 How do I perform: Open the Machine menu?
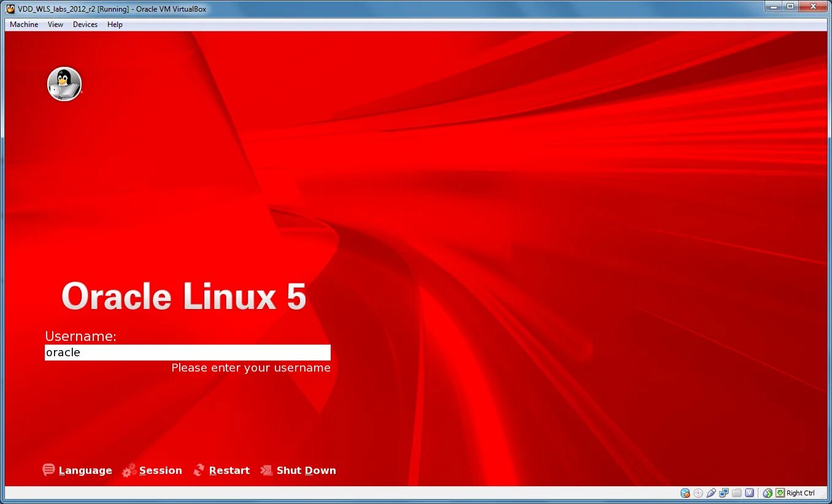24,25
